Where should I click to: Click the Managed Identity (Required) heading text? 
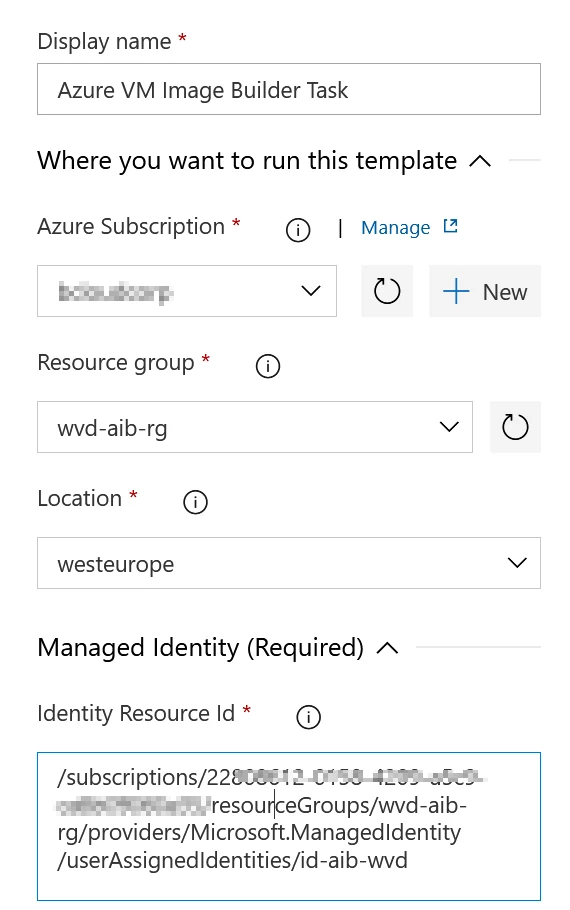pos(200,648)
